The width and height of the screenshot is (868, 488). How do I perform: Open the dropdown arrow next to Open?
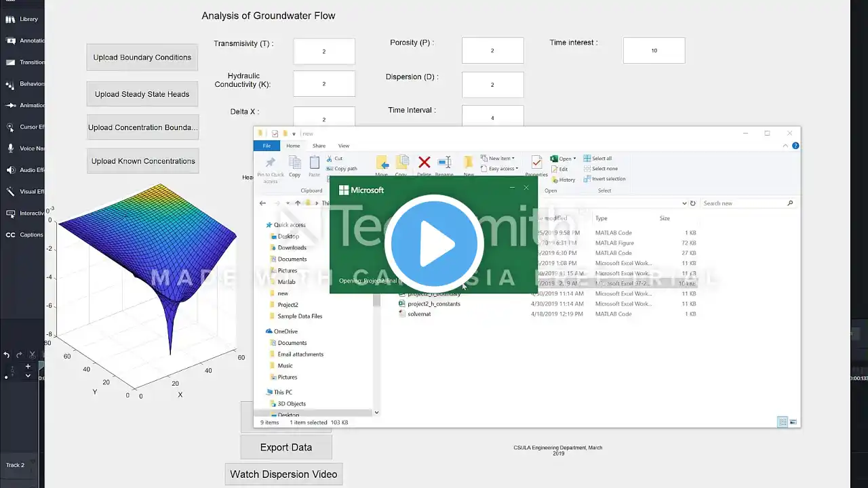(573, 159)
